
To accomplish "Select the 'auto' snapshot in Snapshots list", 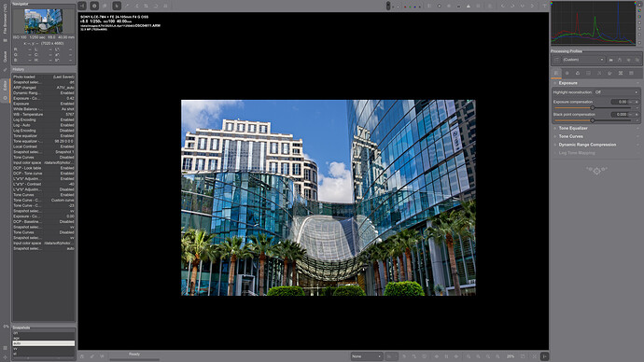I will click(x=44, y=343).
